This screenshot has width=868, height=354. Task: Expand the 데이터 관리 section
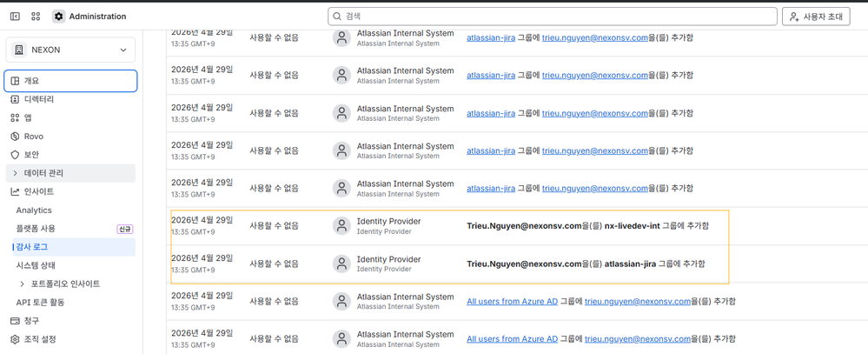(71, 173)
